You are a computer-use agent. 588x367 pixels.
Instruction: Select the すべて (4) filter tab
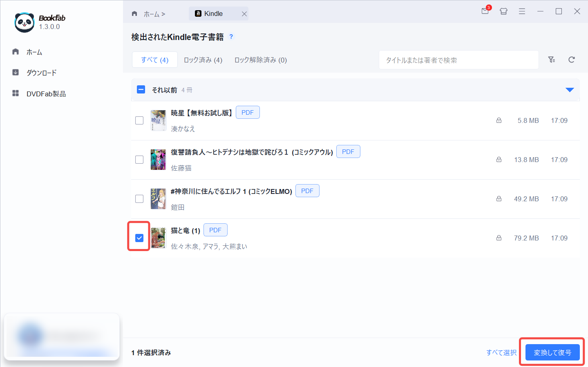click(x=155, y=60)
